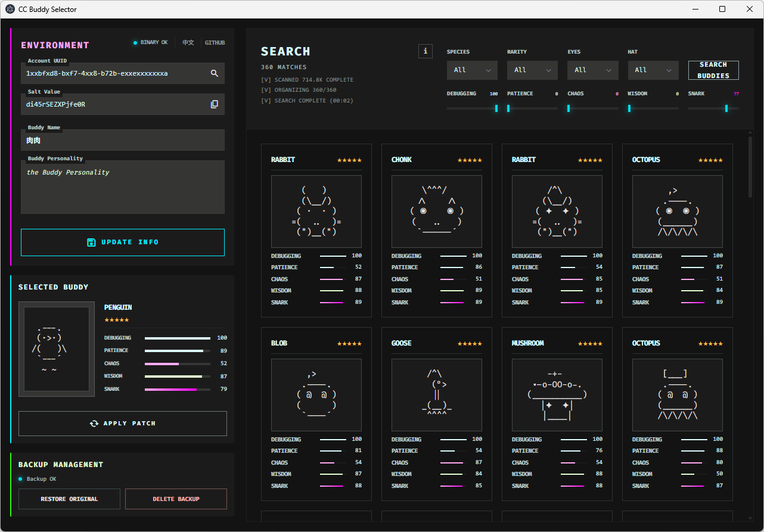This screenshot has height=532, width=764.
Task: Expand the HAT filter dropdown
Action: pos(653,70)
